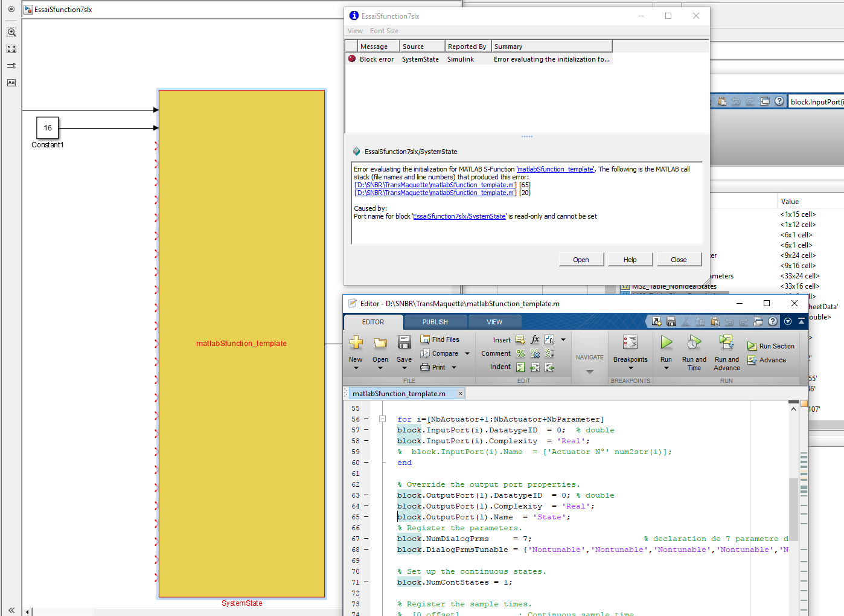Click save icon in Editor quick access toolbar
844x616 pixels.
point(671,322)
